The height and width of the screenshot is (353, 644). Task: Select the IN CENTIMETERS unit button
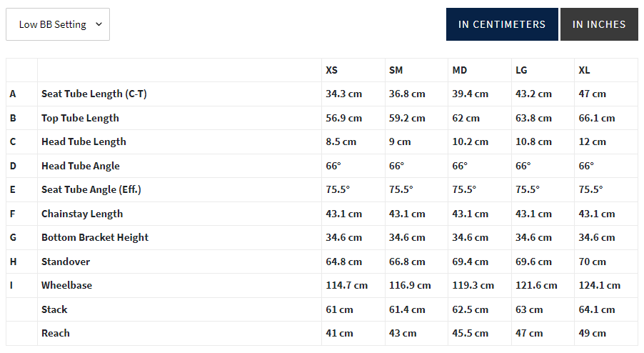502,24
